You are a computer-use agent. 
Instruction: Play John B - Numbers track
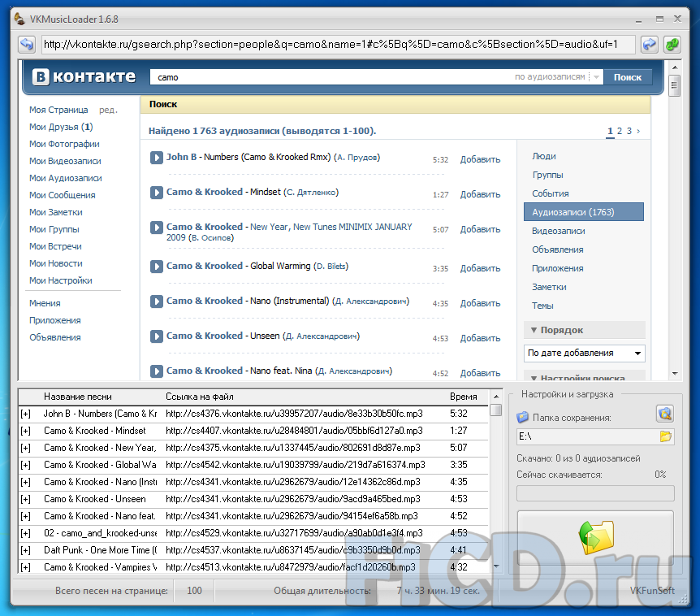point(156,157)
